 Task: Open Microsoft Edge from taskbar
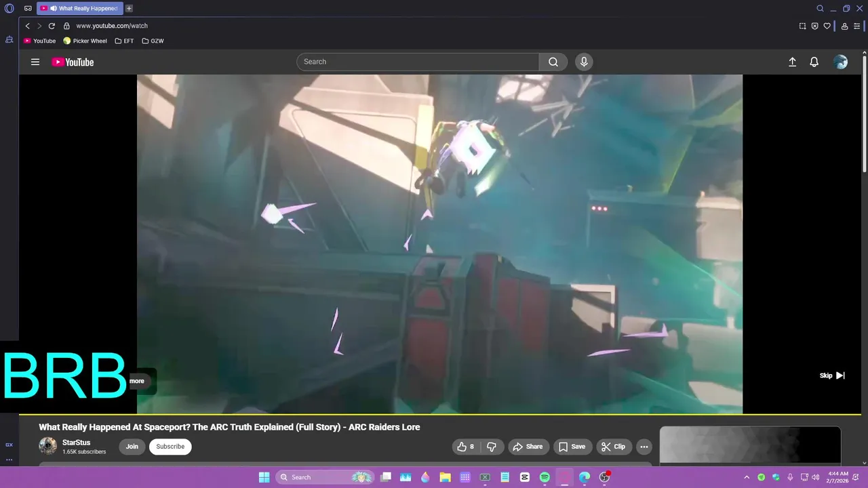tap(585, 477)
